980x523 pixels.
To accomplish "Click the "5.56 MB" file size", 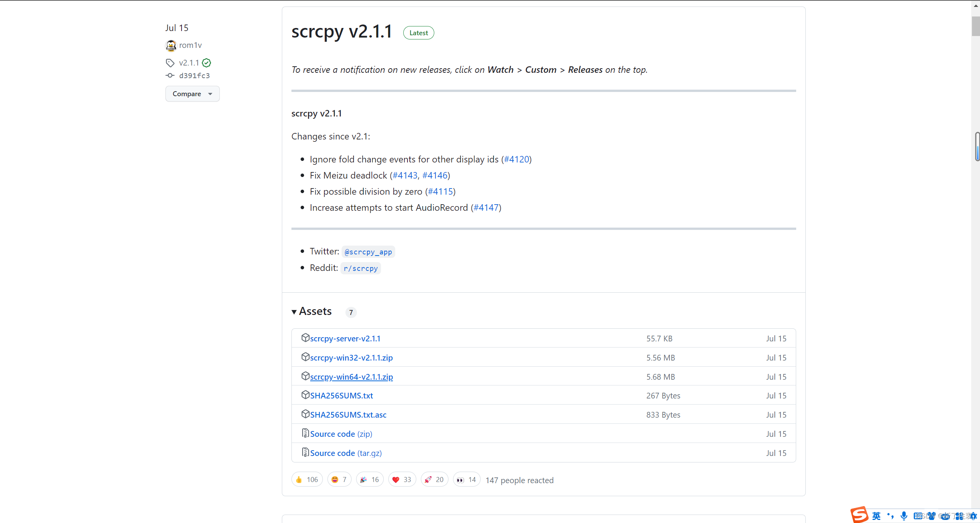I will click(x=661, y=358).
